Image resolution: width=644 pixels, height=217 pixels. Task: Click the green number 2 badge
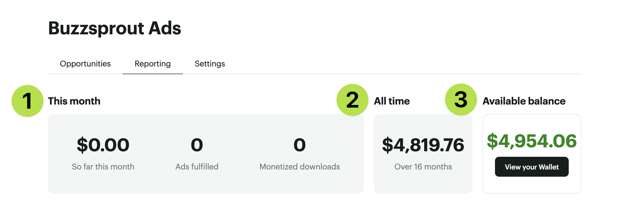pyautogui.click(x=352, y=100)
